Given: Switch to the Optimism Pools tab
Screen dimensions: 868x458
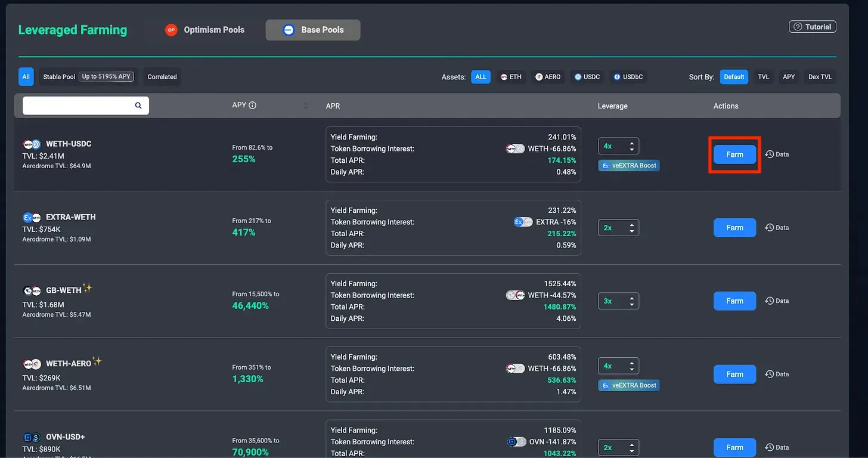Looking at the screenshot, I should tap(205, 30).
